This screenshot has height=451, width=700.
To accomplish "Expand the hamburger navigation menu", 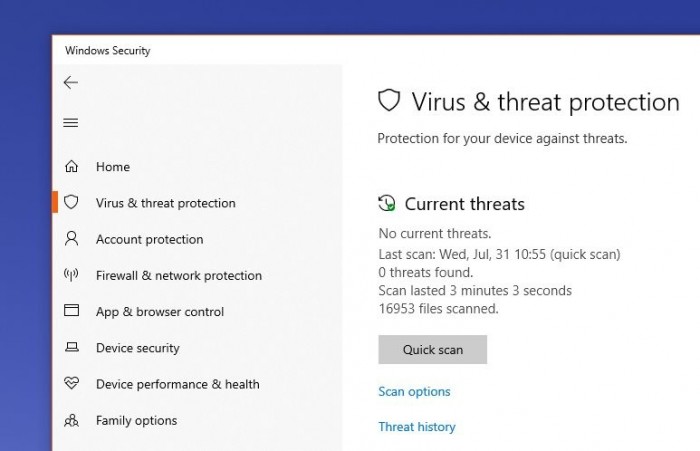I will point(70,123).
